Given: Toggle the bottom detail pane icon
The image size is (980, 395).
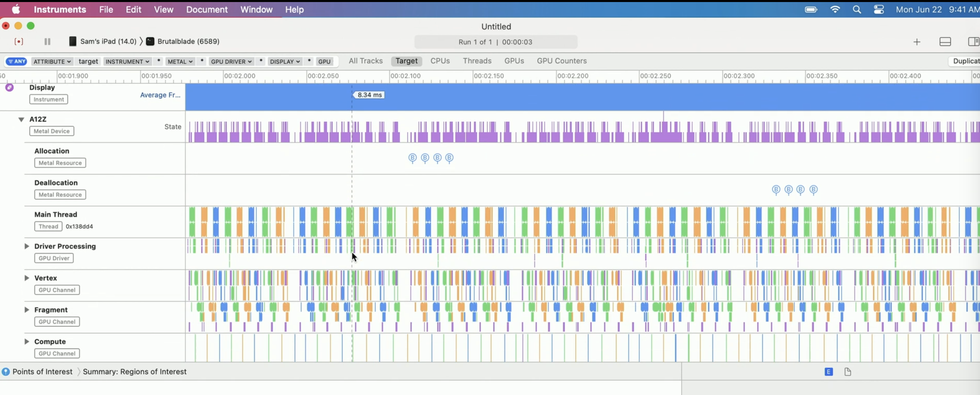Looking at the screenshot, I should (x=945, y=41).
